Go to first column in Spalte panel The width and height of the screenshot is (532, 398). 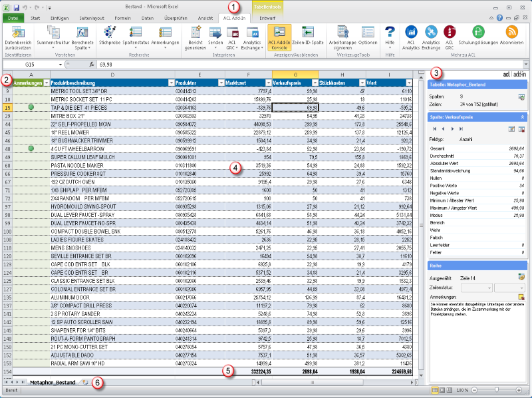[434, 128]
